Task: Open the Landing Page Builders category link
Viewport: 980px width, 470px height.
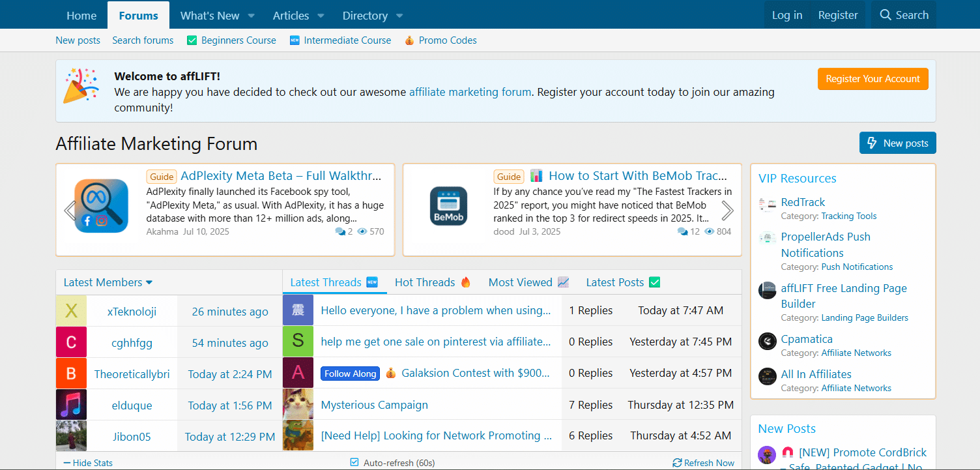Action: point(865,317)
